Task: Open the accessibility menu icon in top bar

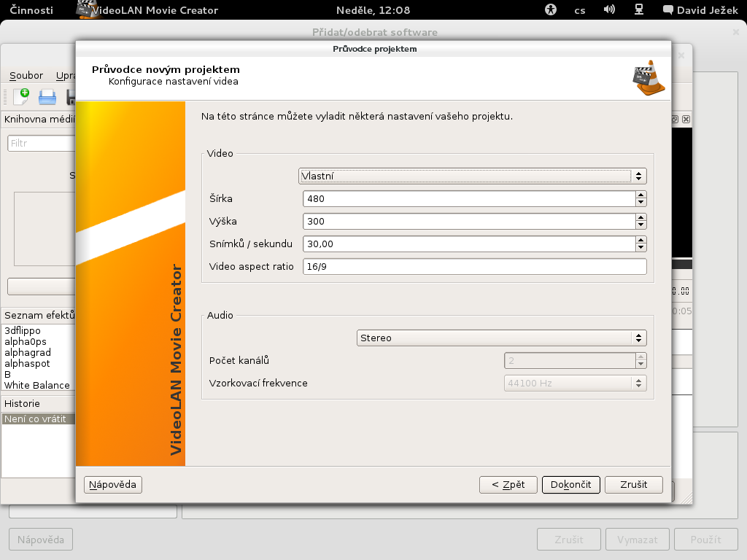Action: point(551,9)
